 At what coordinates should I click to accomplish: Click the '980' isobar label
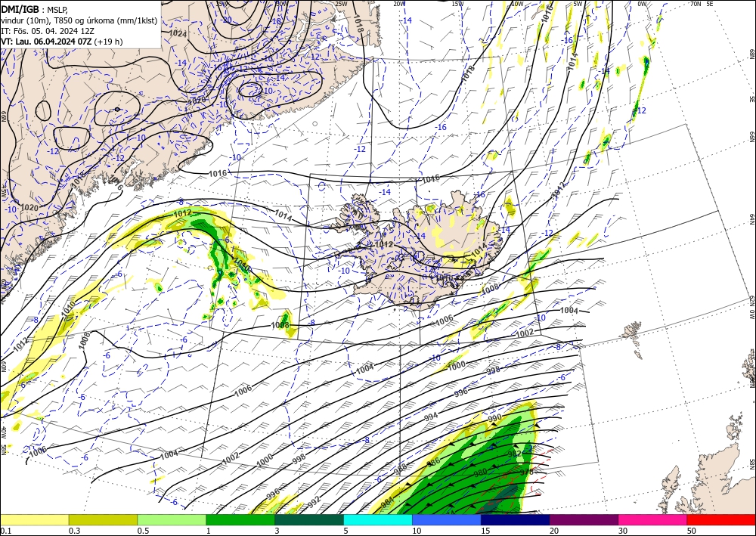(x=480, y=473)
